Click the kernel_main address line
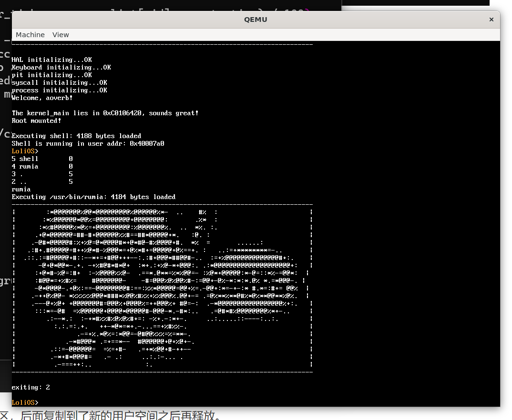512x420 pixels. point(105,113)
